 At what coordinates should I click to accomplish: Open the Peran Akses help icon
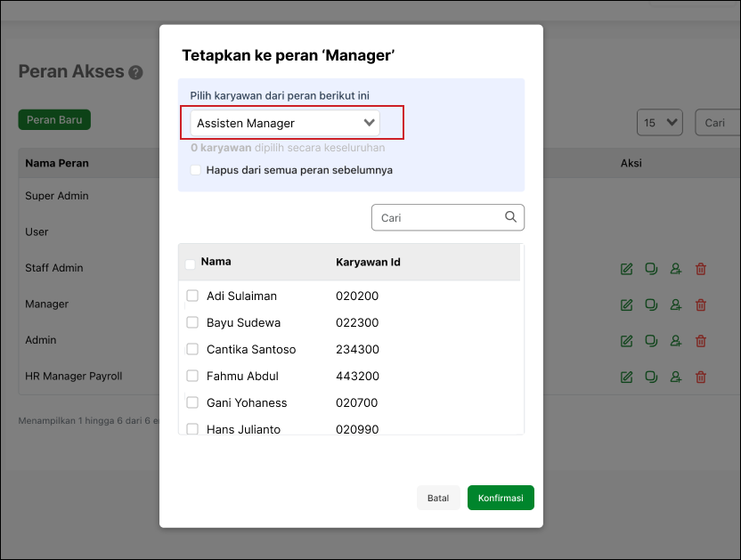tap(136, 72)
